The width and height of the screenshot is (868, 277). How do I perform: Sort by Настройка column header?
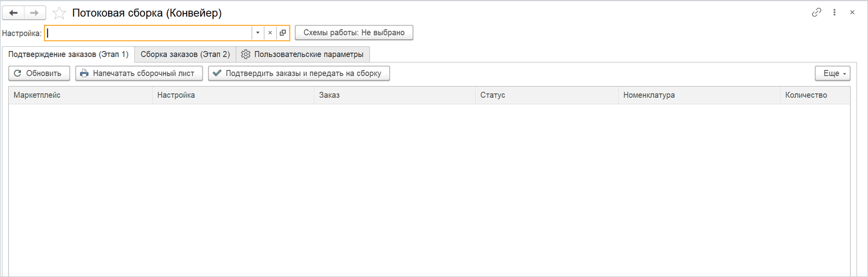pos(233,95)
